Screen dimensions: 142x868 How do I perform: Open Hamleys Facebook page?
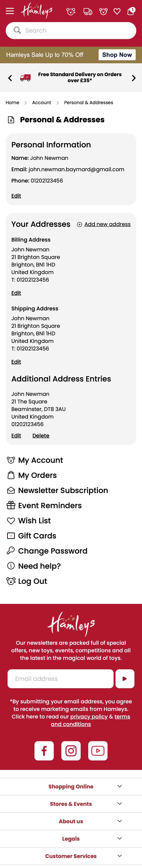pos(44,751)
